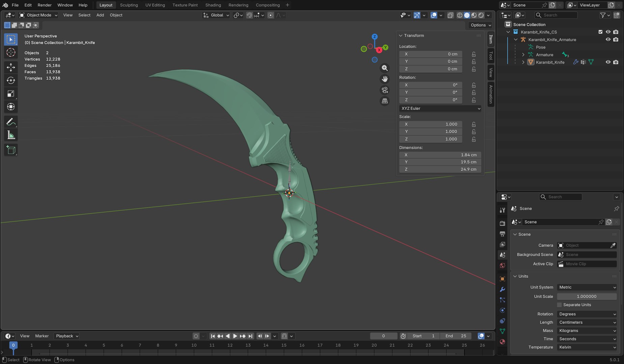The image size is (624, 364).
Task: Open Unit System Metric dropdown
Action: pos(587,287)
